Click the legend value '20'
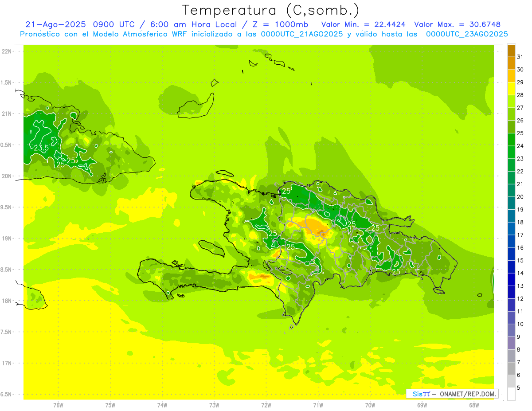The height and width of the screenshot is (411, 532). coord(520,197)
